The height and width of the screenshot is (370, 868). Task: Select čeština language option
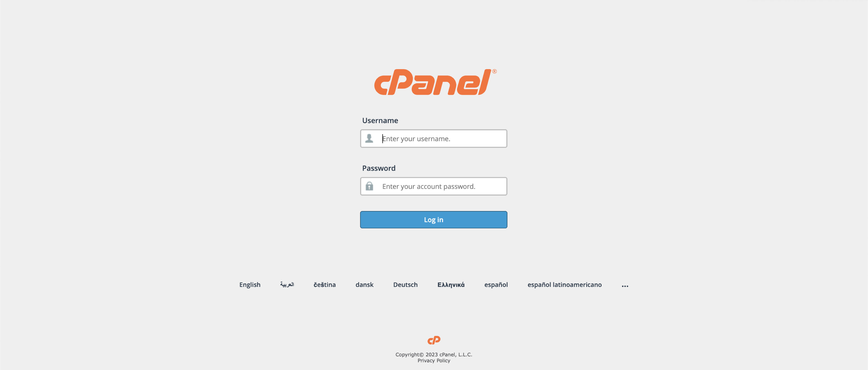click(x=324, y=284)
